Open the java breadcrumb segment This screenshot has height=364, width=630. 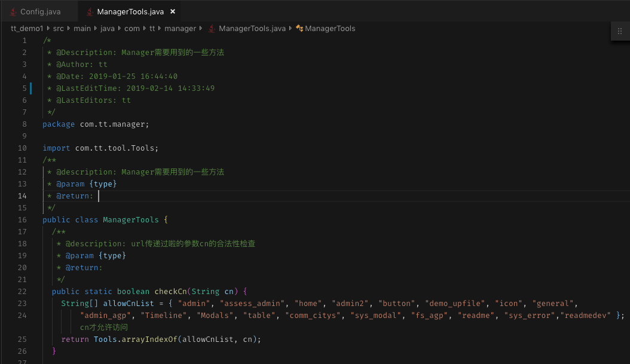click(x=107, y=29)
